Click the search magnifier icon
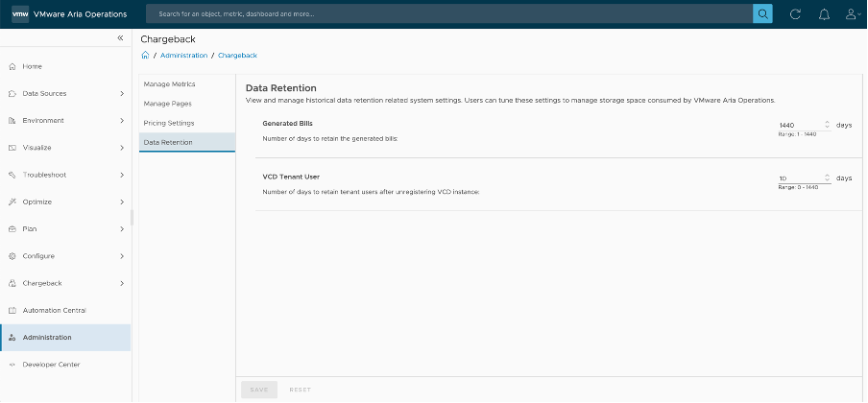Image resolution: width=868 pixels, height=403 pixels. (762, 14)
